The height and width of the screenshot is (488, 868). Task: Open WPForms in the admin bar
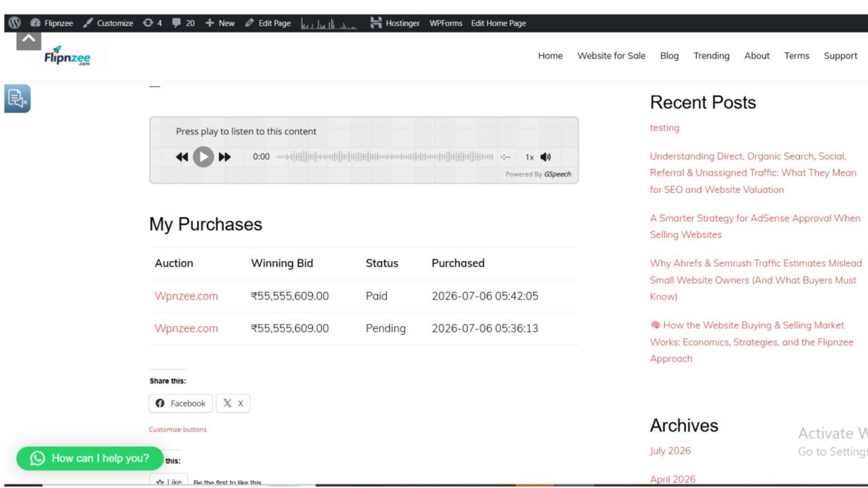click(x=446, y=23)
